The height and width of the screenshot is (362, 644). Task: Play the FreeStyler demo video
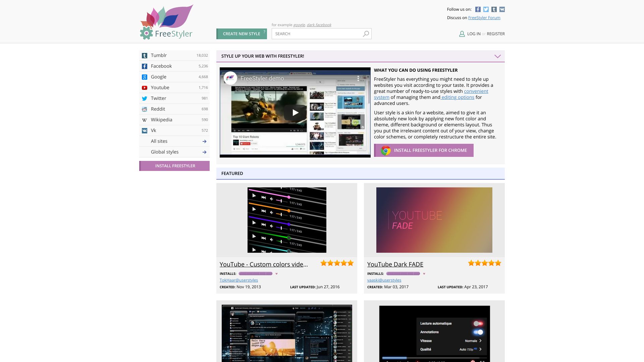point(295,113)
